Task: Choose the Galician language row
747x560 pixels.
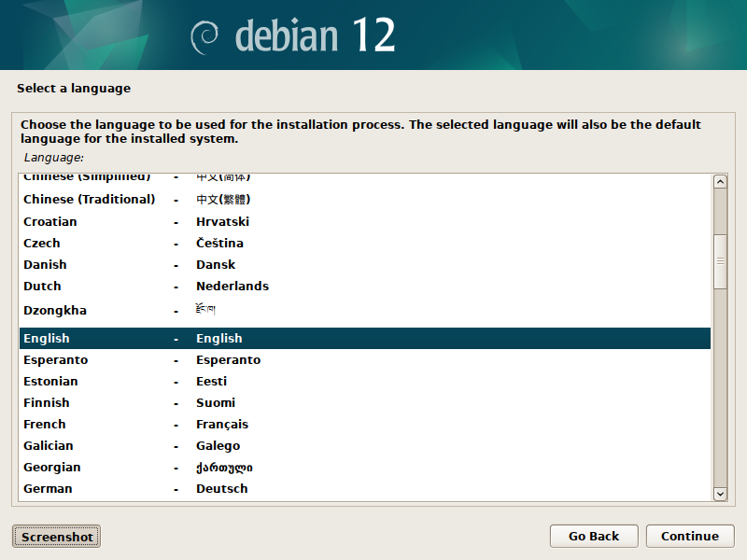Action: click(365, 445)
